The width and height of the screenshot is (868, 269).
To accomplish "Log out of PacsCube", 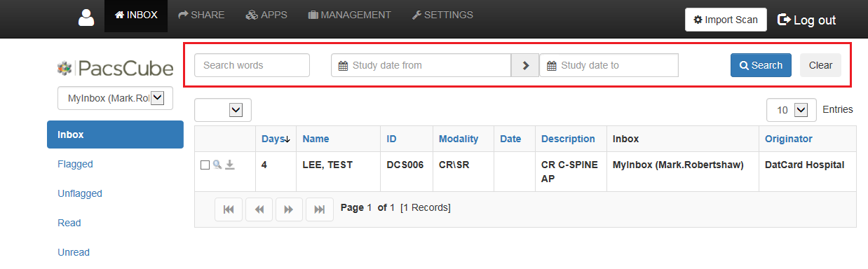I will point(807,20).
